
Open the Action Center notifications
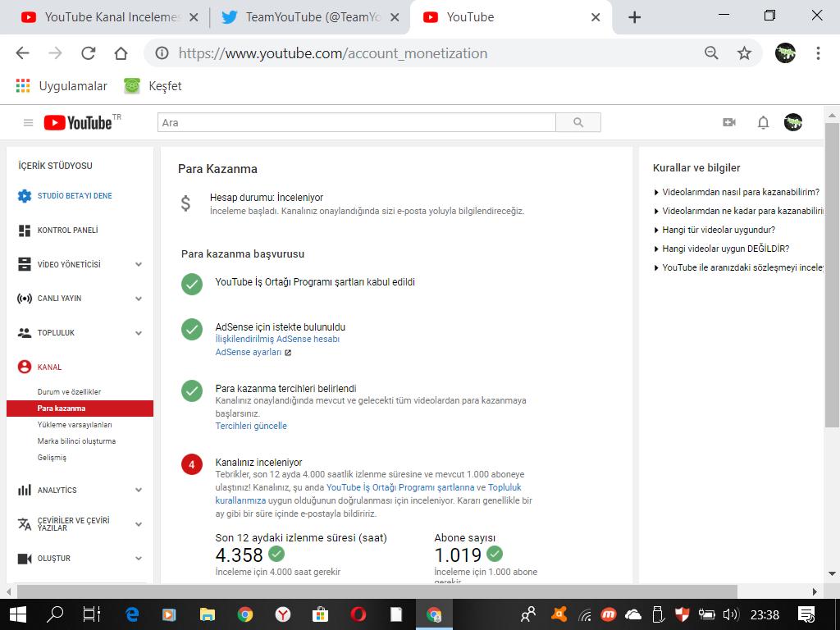(806, 614)
